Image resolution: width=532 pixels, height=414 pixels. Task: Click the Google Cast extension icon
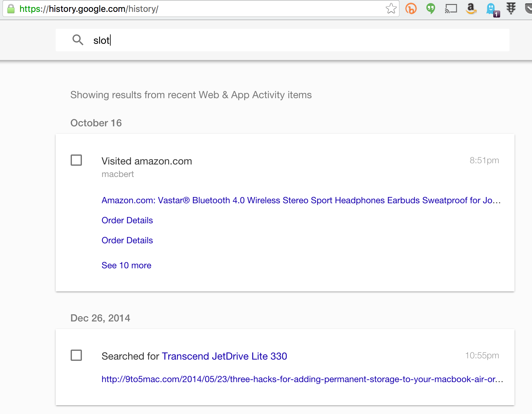[451, 9]
